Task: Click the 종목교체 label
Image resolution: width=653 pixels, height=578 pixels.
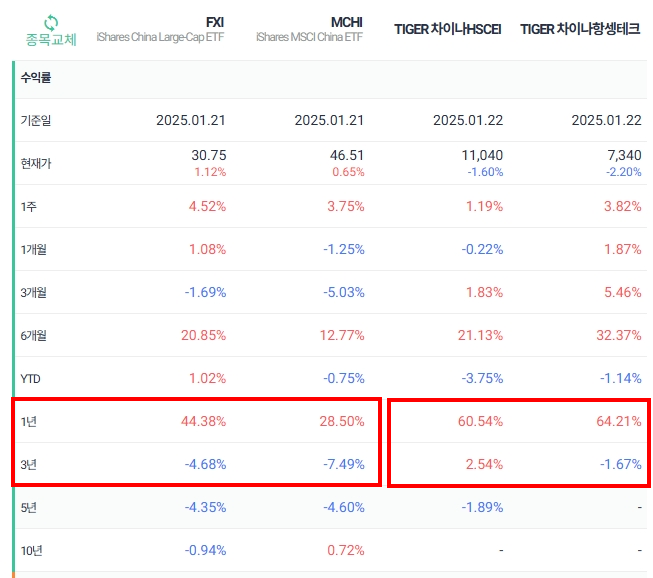Action: [x=51, y=40]
